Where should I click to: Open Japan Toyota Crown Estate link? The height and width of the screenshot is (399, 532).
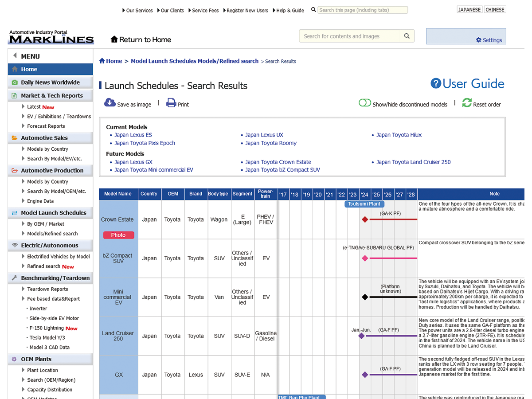278,162
